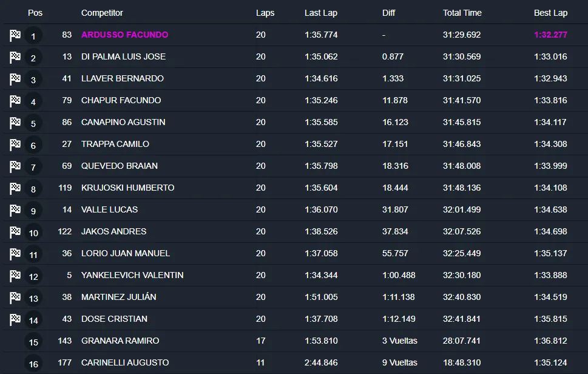Sort by the Best Lap column header
The image size is (588, 374).
(550, 13)
